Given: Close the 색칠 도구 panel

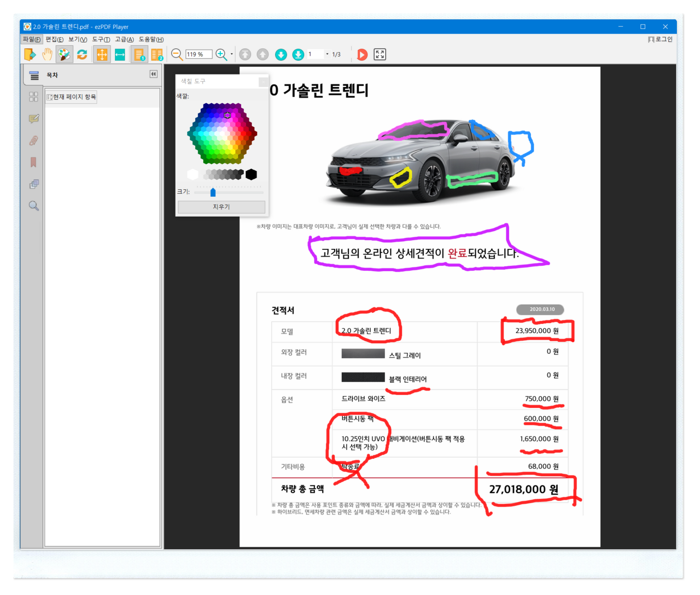Looking at the screenshot, I should click(263, 81).
